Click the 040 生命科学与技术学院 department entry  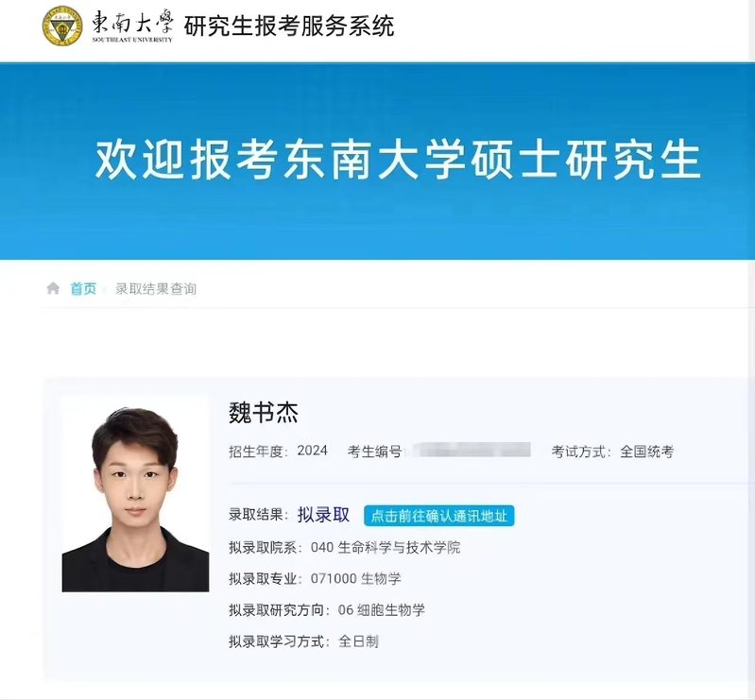coord(386,548)
